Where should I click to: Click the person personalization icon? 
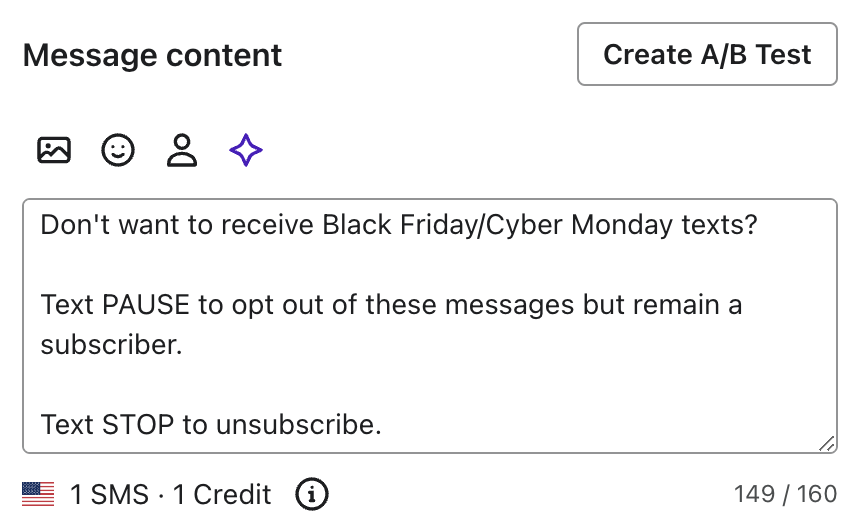click(182, 151)
